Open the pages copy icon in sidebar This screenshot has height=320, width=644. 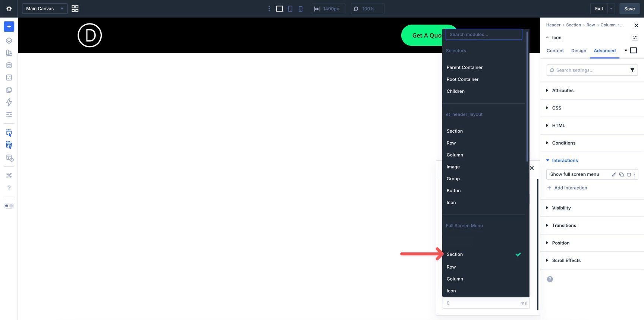(x=9, y=90)
